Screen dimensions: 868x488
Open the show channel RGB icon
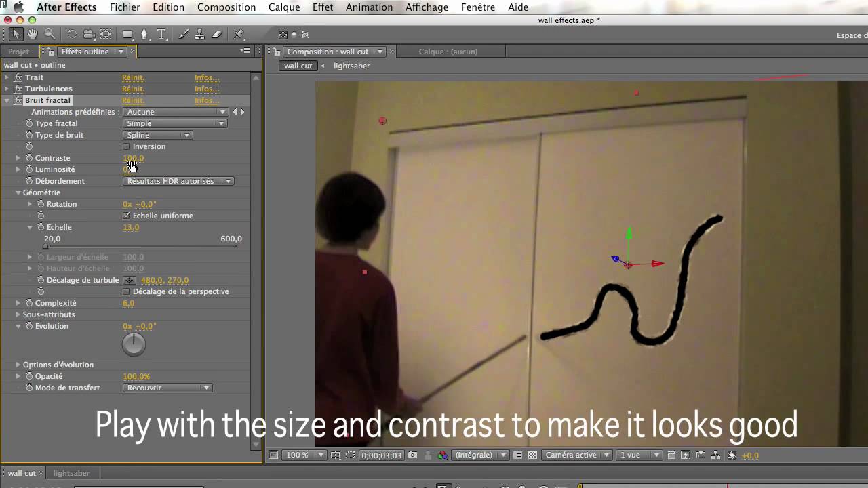click(443, 455)
